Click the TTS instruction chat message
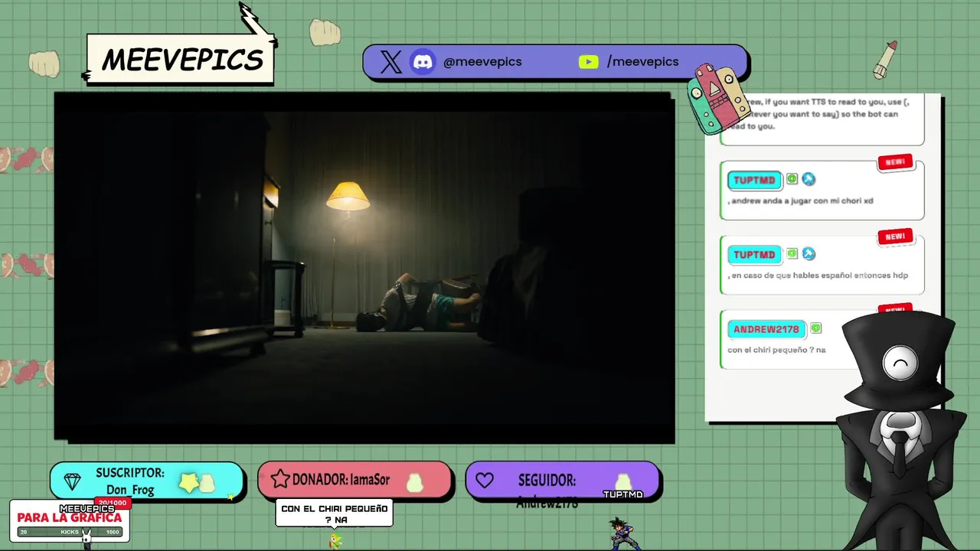Screen dimensions: 980x551 (x=822, y=119)
